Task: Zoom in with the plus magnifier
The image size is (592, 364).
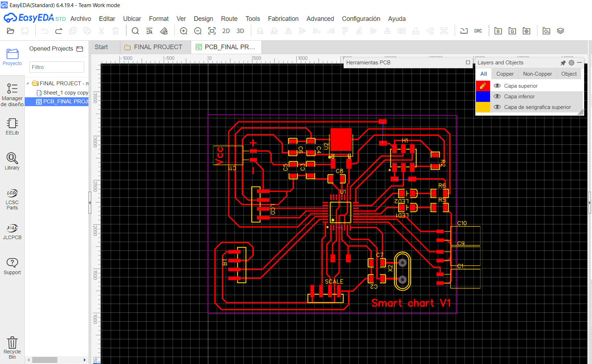Action: 184,31
